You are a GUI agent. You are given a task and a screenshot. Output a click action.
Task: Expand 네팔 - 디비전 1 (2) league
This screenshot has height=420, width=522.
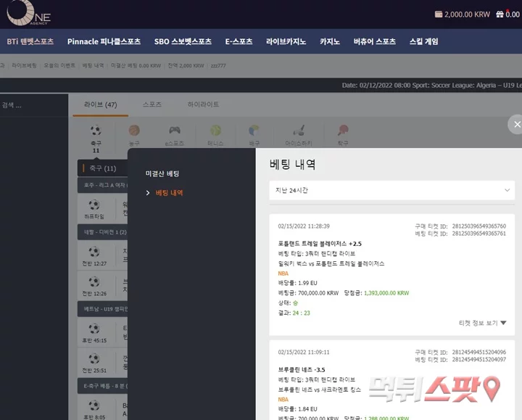[102, 232]
